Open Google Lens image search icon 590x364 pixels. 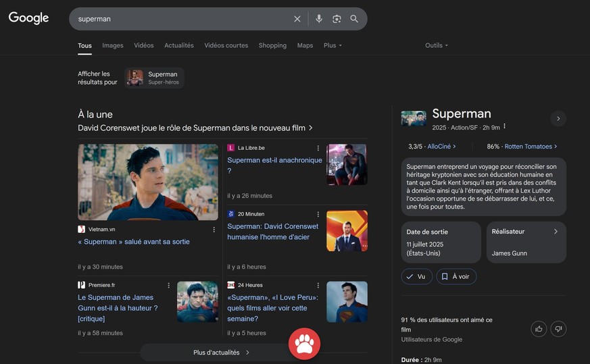(x=337, y=19)
